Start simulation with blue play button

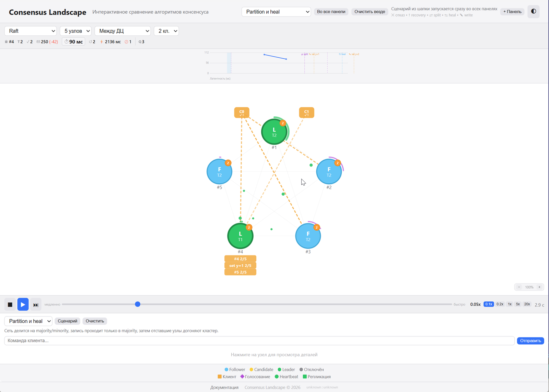pos(23,304)
